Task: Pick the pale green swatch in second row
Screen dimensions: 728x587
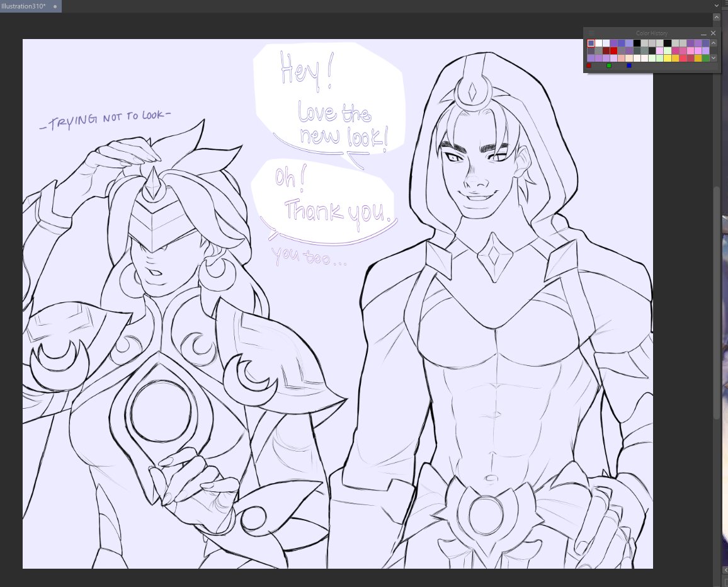Action: (x=667, y=50)
